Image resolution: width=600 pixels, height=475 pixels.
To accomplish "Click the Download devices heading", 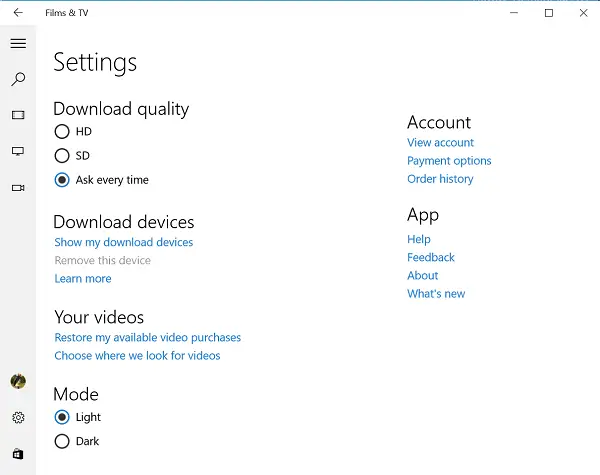I will coord(124,222).
